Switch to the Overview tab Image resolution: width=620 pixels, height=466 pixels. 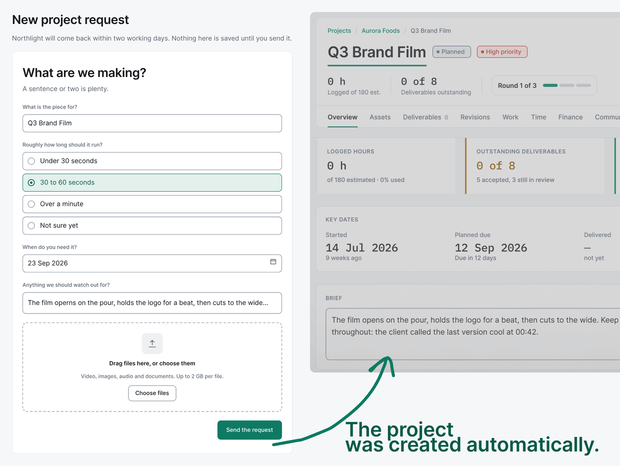(342, 117)
